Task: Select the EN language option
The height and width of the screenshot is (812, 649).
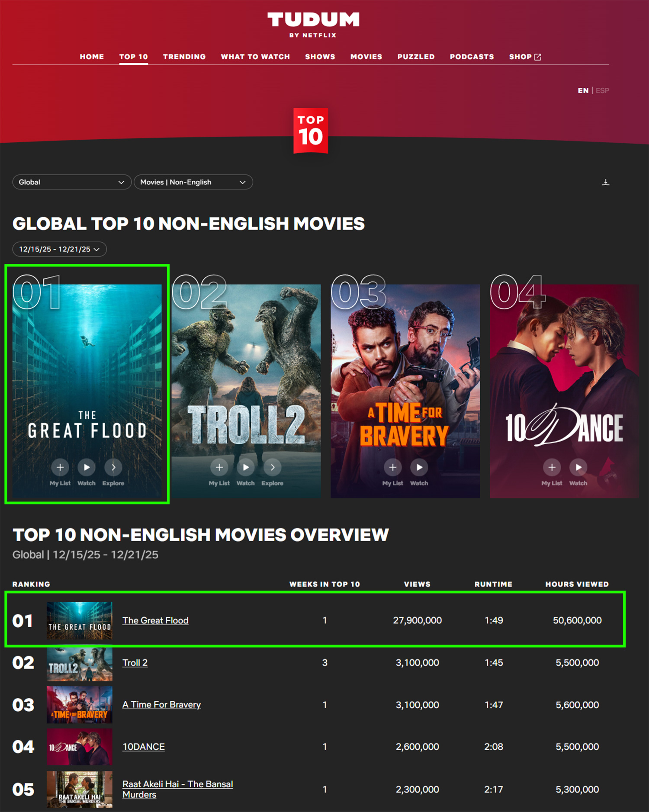Action: (583, 90)
